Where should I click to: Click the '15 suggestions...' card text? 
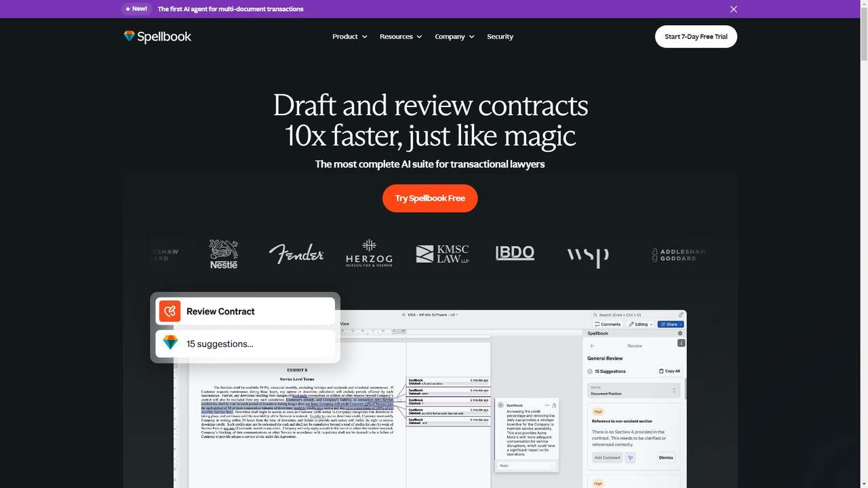(220, 344)
